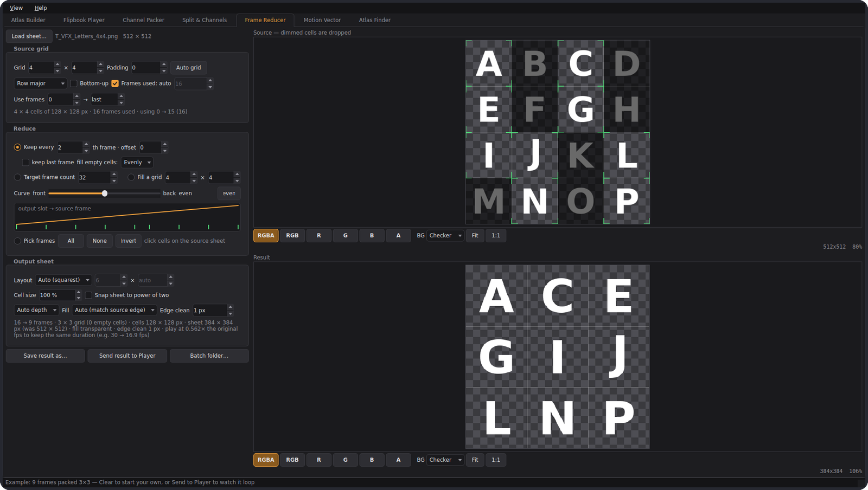
Task: Switch to the Flipbook Player tab
Action: 84,20
